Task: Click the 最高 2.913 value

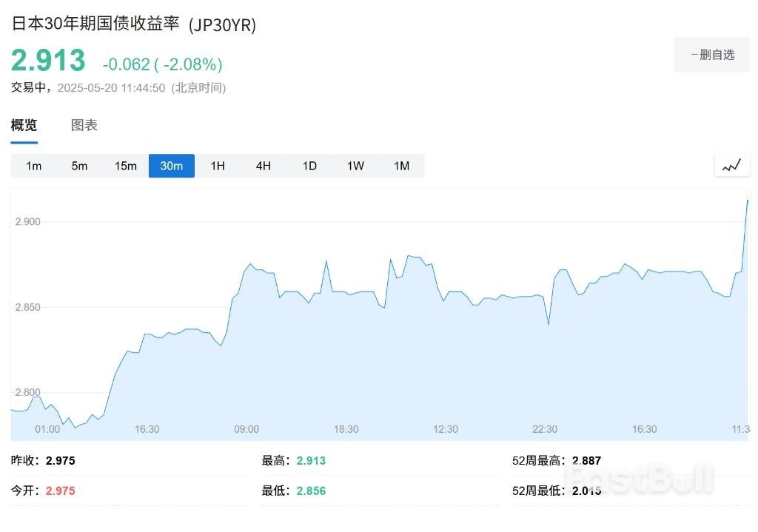Action: click(311, 460)
